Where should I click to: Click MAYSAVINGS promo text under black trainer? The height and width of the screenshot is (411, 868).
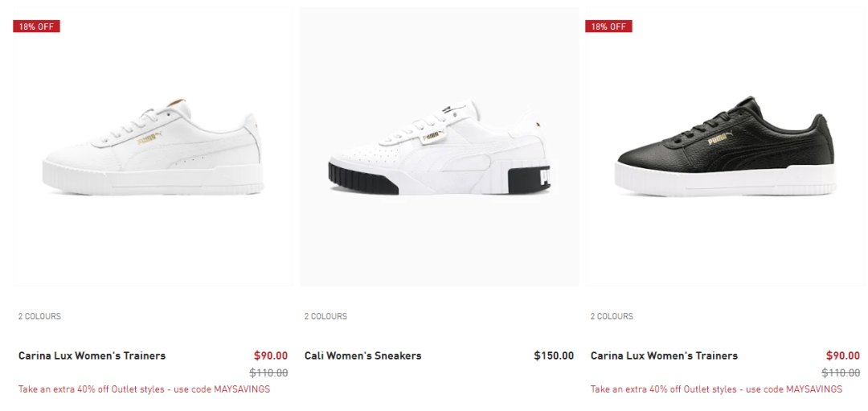[x=716, y=389]
